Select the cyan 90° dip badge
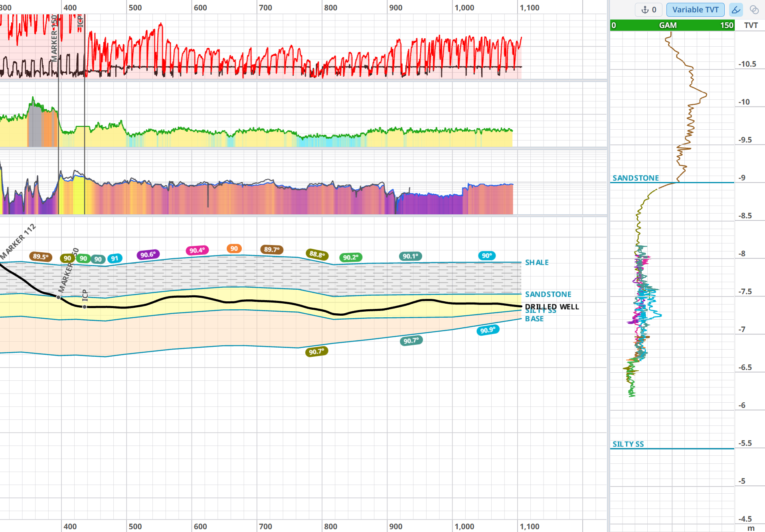The height and width of the screenshot is (532, 765). tap(487, 256)
